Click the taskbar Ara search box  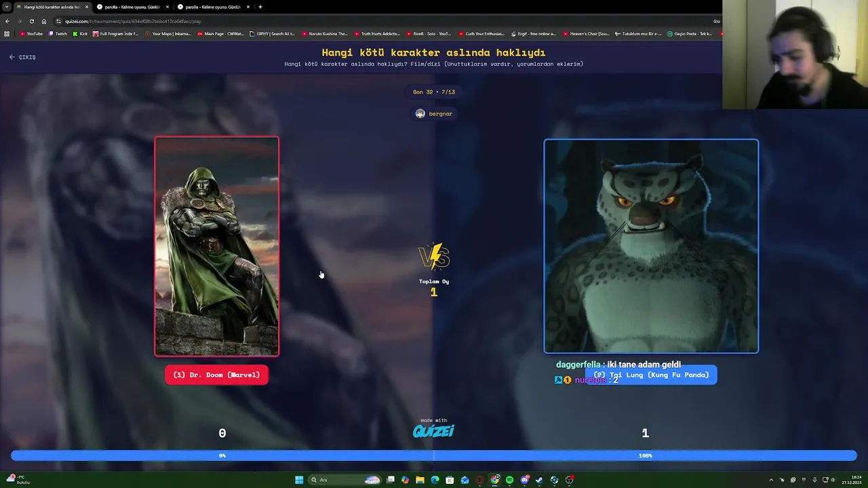[x=344, y=480]
